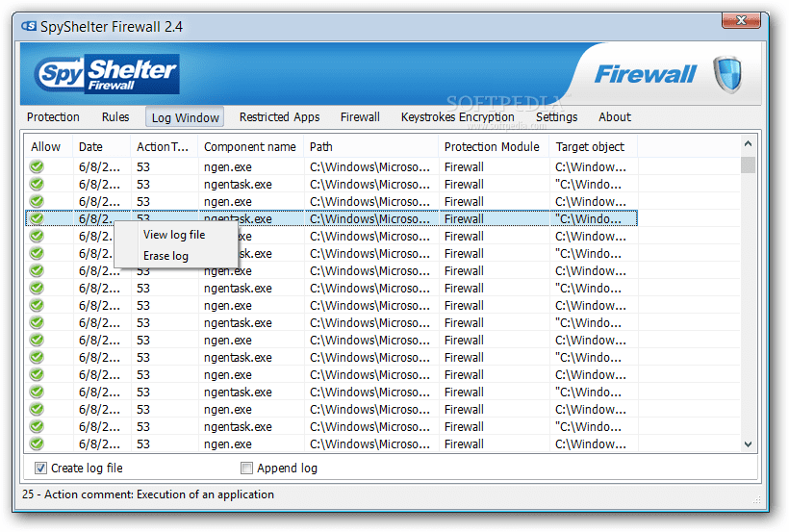This screenshot has height=532, width=789.
Task: Show the About tab
Action: pos(615,117)
